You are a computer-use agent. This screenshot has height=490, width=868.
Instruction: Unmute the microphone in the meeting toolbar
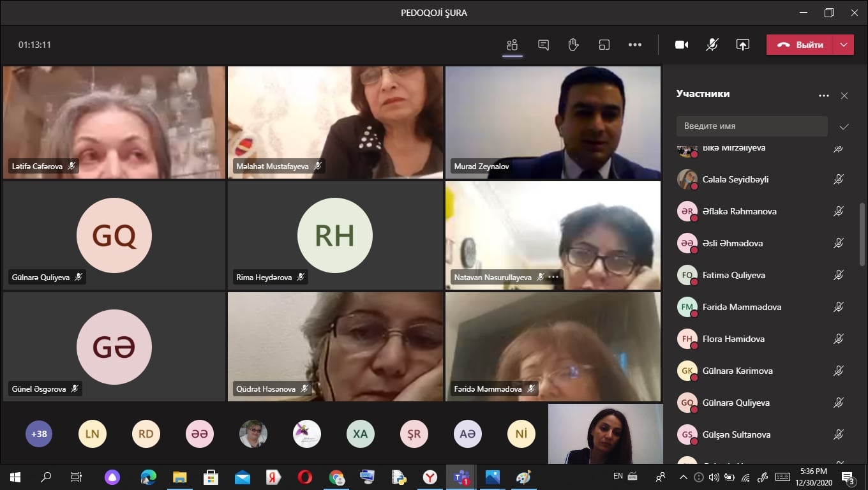pyautogui.click(x=712, y=45)
